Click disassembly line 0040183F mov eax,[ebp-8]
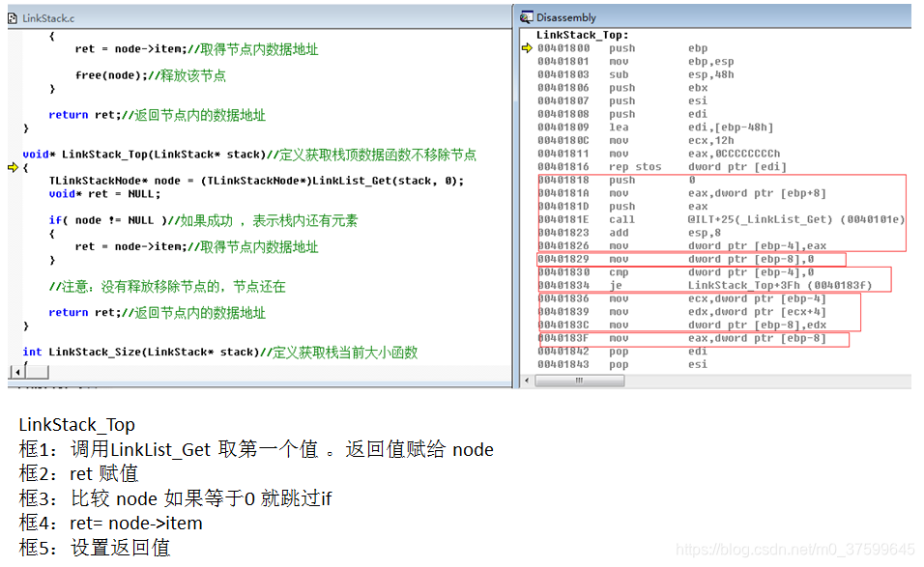This screenshot has height=567, width=924. (x=681, y=338)
